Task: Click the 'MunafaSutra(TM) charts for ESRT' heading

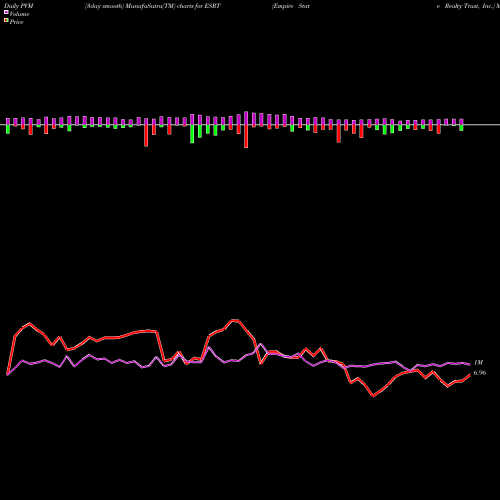Action: [x=173, y=6]
